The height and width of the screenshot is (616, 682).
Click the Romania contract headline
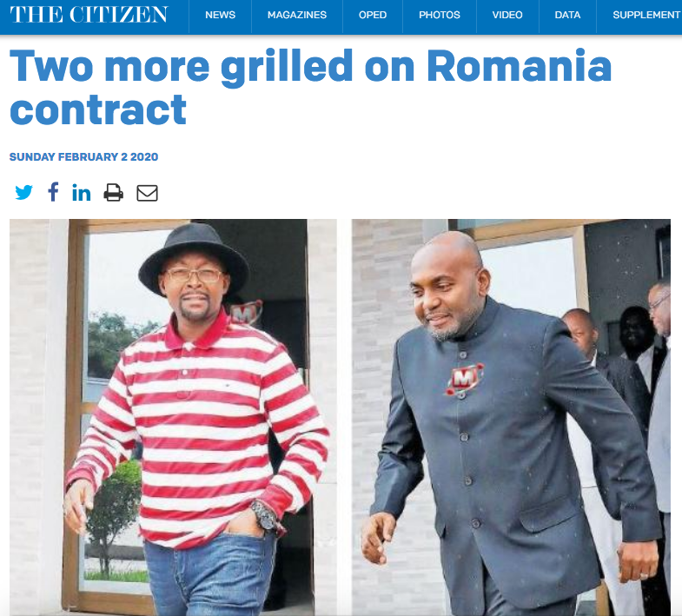pyautogui.click(x=310, y=88)
